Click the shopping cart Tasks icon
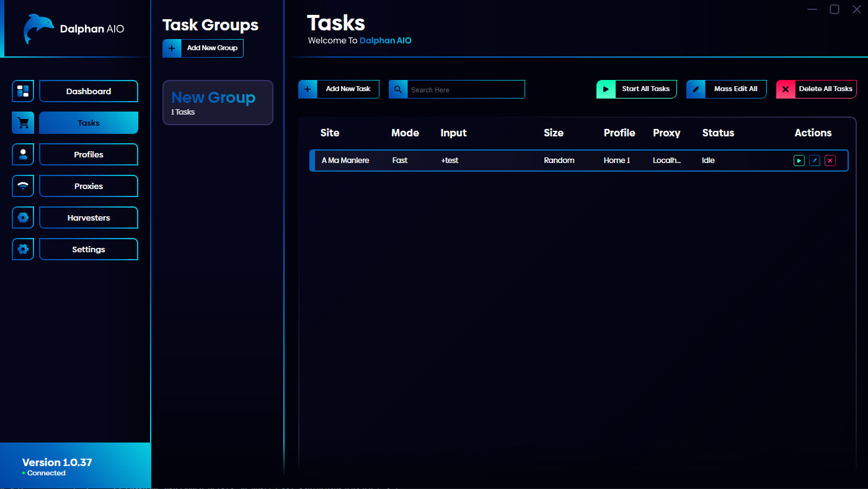Image resolution: width=868 pixels, height=489 pixels. click(23, 123)
